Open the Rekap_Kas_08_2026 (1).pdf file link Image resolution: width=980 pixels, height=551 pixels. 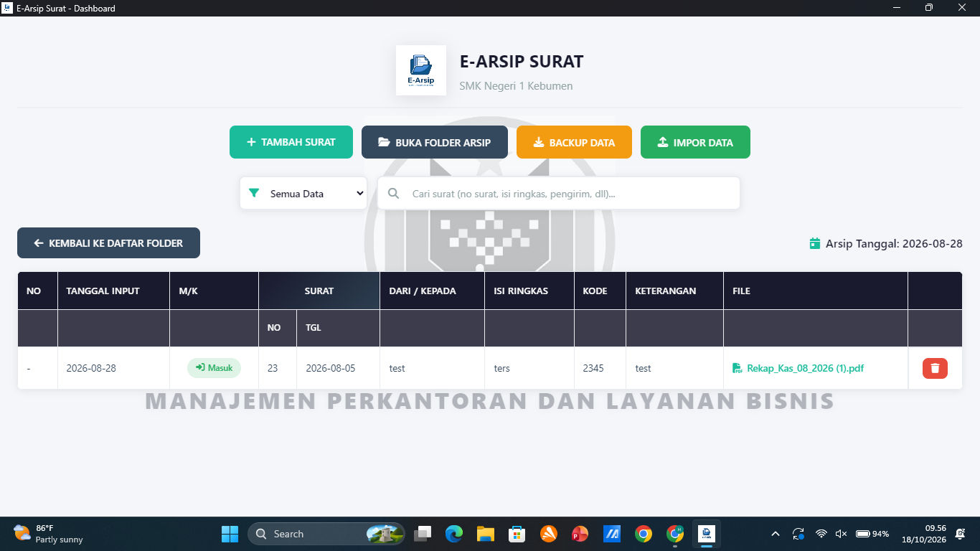tap(798, 368)
